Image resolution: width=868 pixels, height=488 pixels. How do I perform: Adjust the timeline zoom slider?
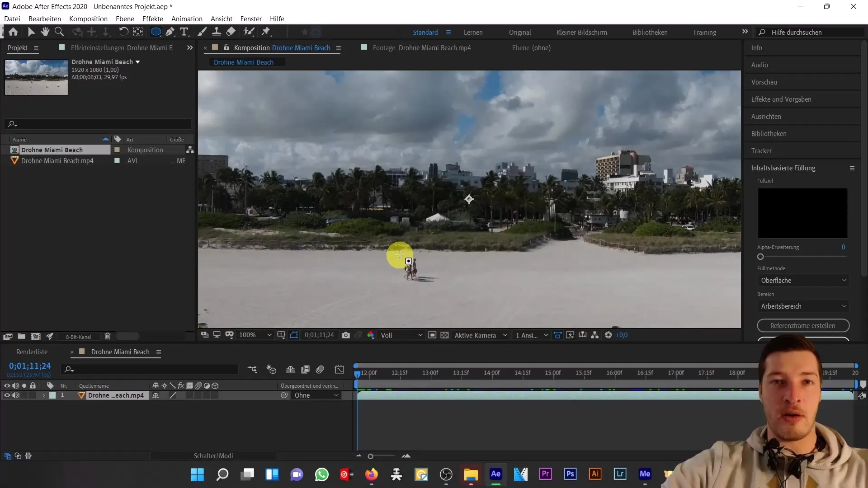tap(371, 456)
